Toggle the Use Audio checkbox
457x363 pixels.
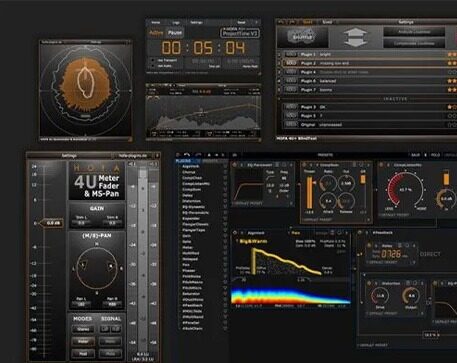pyautogui.click(x=153, y=66)
